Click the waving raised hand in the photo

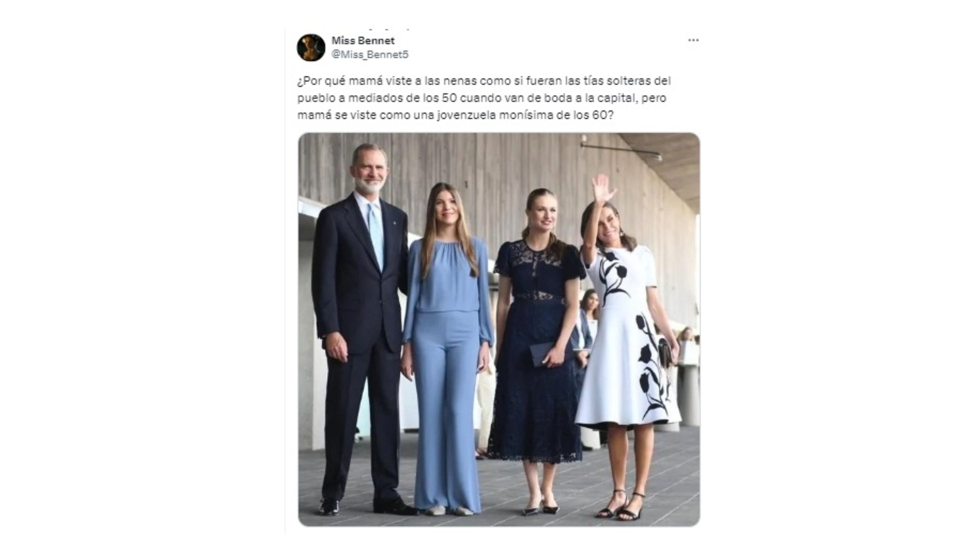click(x=603, y=188)
